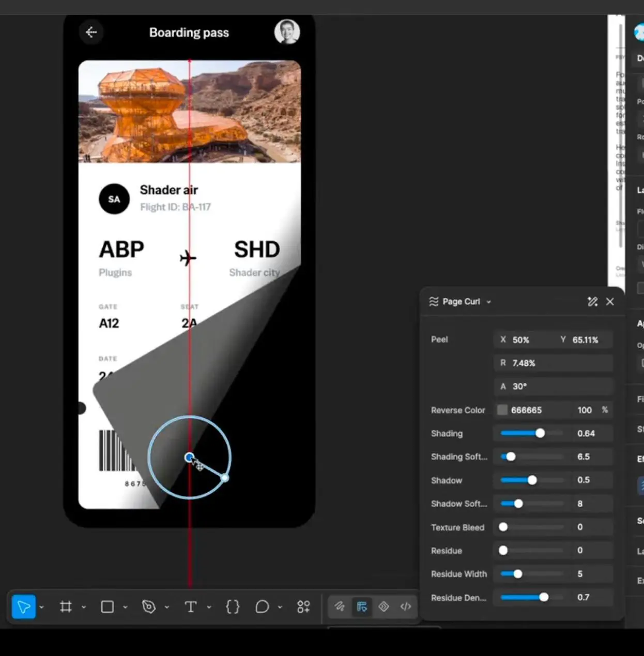Expand the Rectangle shape tools arrow
644x656 pixels.
[125, 607]
